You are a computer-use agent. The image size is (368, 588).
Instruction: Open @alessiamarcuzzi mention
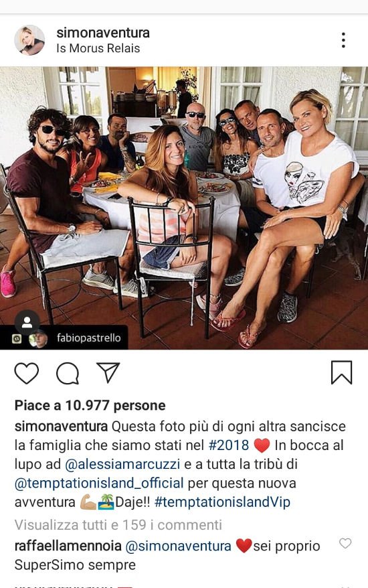point(122,464)
